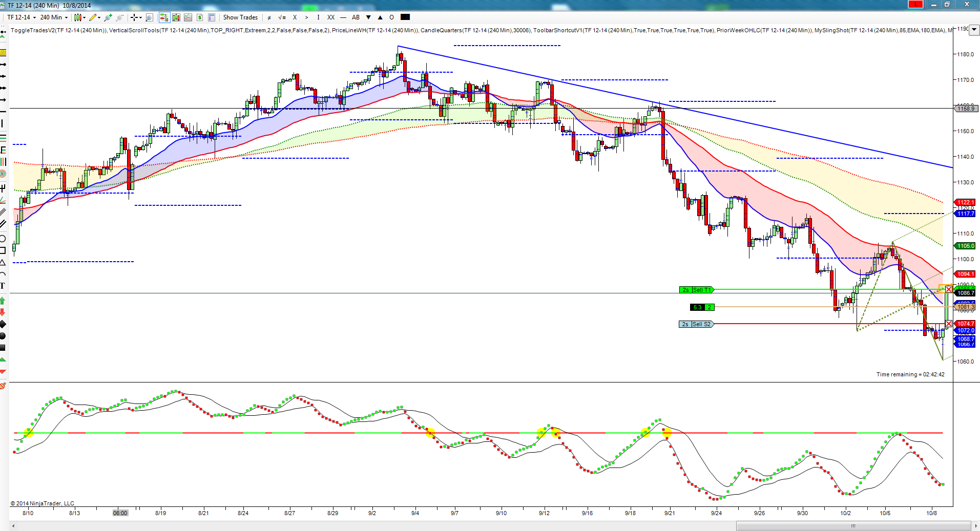This screenshot has height=531, width=980.
Task: Select the red down arrow marker tool
Action: tap(3, 312)
